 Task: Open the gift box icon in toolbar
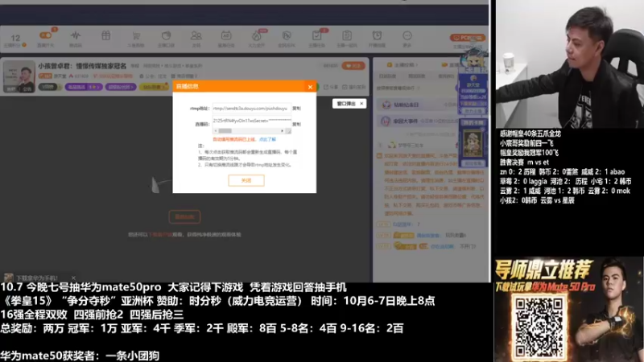coord(106,35)
